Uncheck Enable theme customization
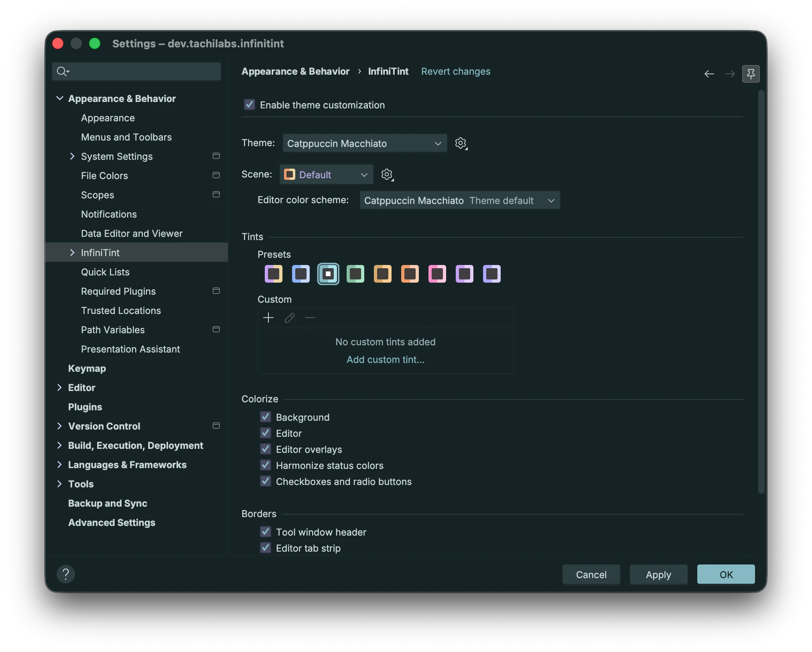Image resolution: width=812 pixels, height=652 pixels. click(250, 105)
